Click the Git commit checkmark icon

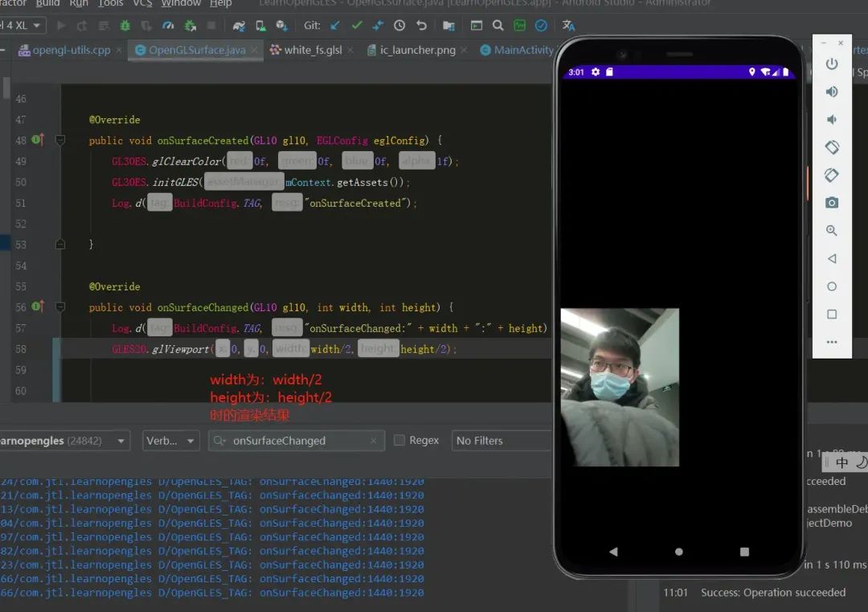coord(356,26)
